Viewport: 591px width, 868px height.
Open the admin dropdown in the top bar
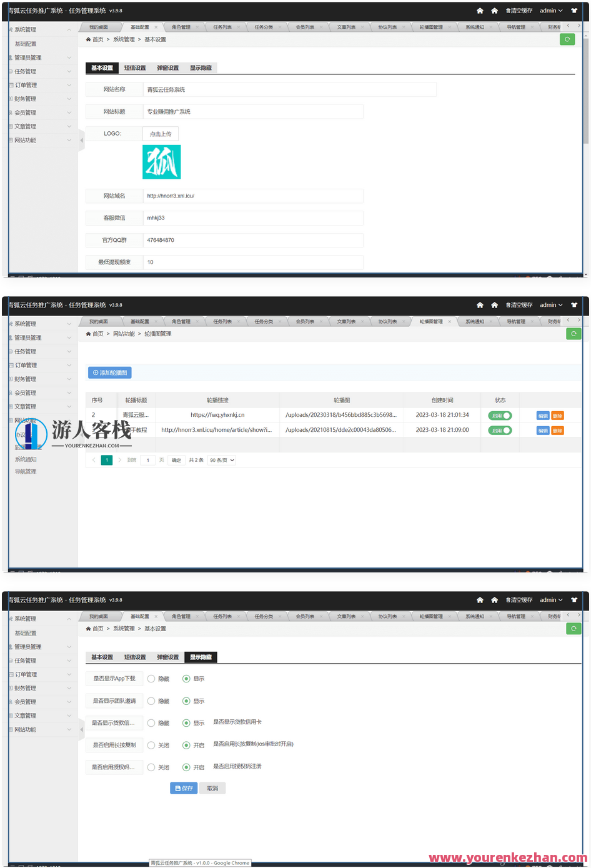(x=550, y=11)
